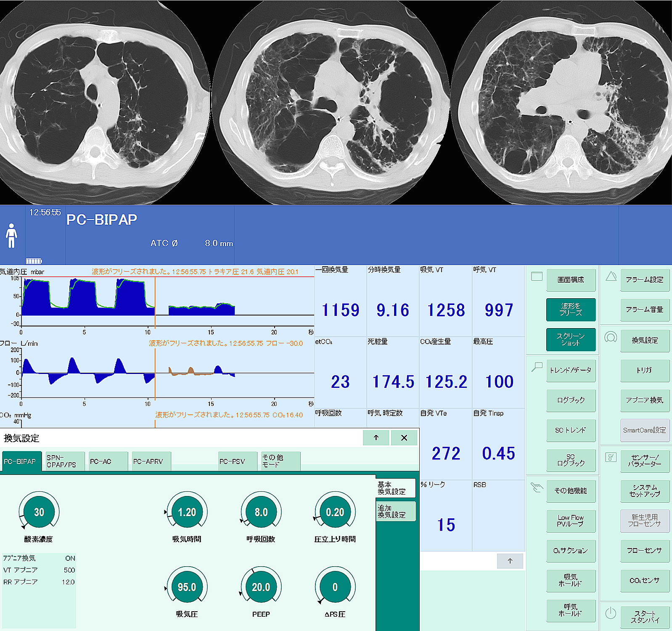This screenshot has height=631, width=672.
Task: Toggle 波形をフリーズ button
Action: pos(571,310)
